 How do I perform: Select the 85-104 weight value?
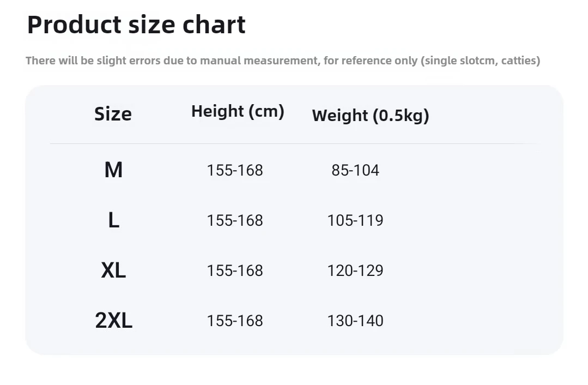355,171
